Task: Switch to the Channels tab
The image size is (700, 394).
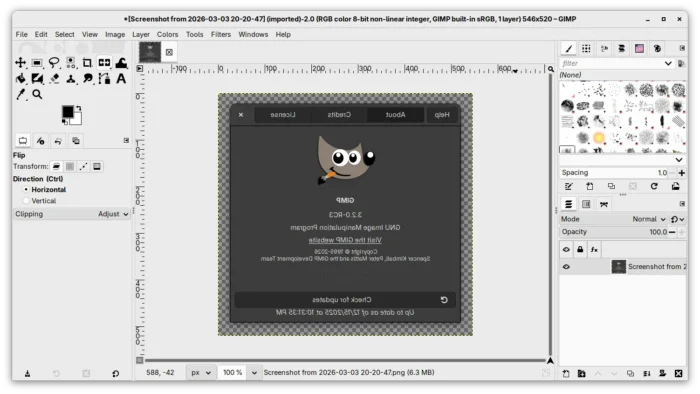Action: (x=586, y=204)
